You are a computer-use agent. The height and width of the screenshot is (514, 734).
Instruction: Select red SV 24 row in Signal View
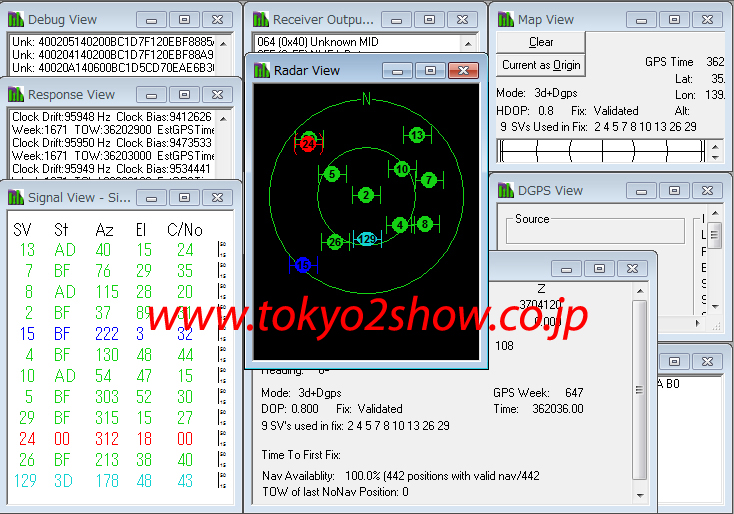120,439
